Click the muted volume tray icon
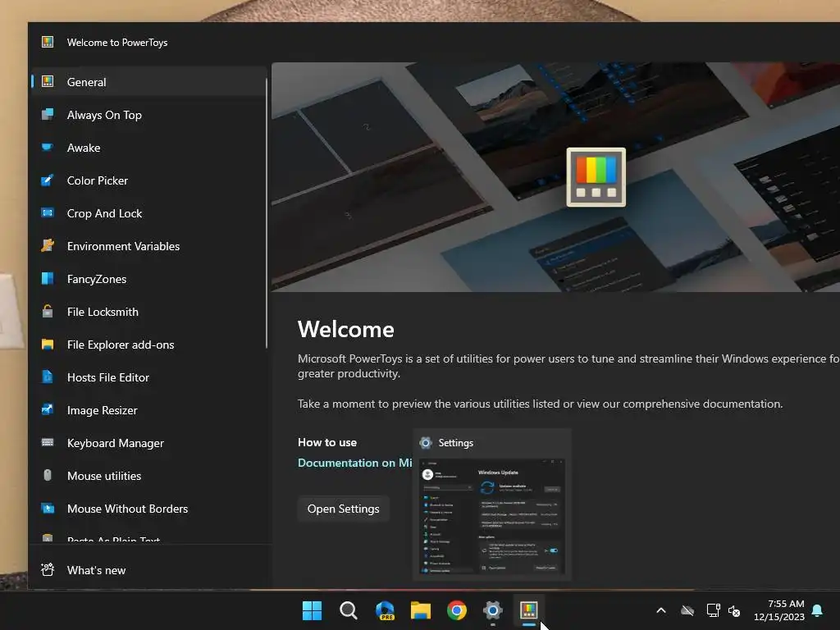The height and width of the screenshot is (630, 840). pos(734,610)
